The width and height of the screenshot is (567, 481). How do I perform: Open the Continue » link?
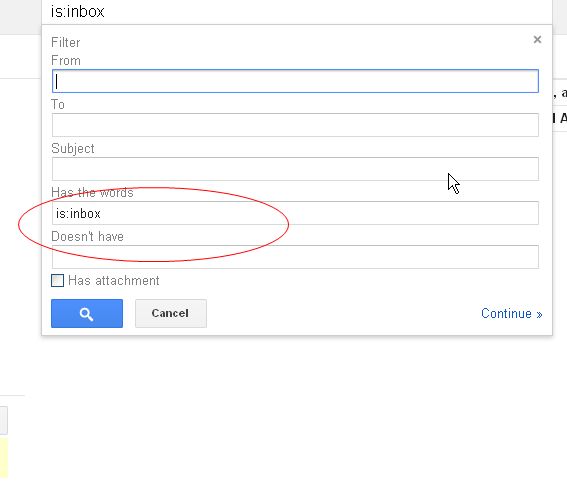click(x=512, y=314)
